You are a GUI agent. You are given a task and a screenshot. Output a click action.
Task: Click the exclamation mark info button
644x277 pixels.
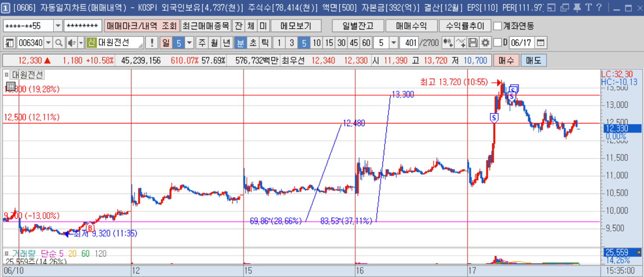[x=152, y=43]
